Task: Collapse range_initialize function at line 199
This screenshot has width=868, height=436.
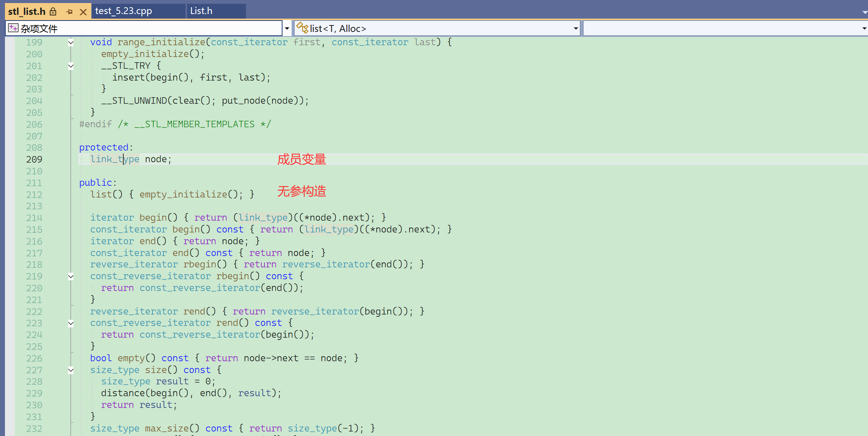Action: point(71,43)
